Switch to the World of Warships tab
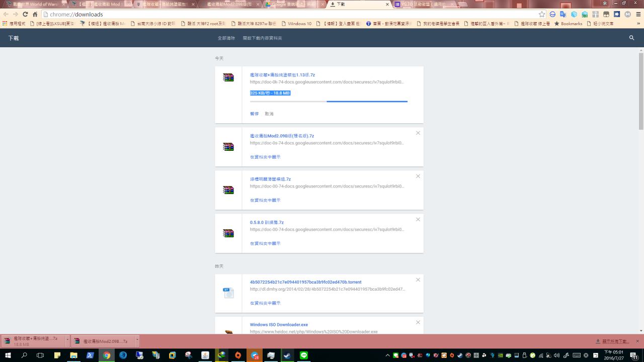 tap(33, 4)
